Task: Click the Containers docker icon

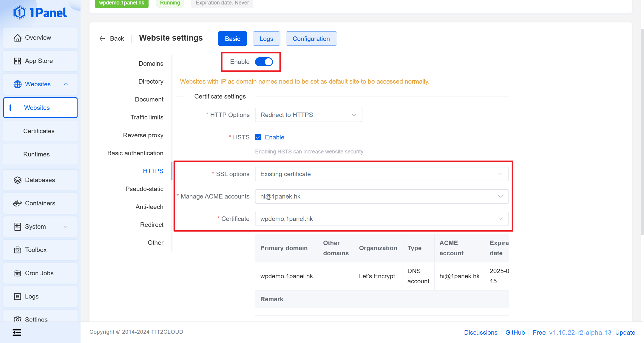Action: pos(18,203)
